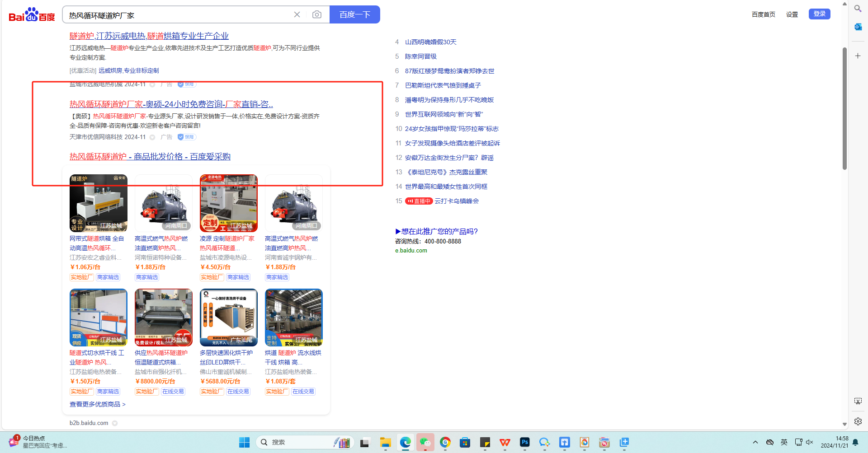Switch to Microsoft Edge on the taskbar
The width and height of the screenshot is (868, 453).
pos(405,442)
